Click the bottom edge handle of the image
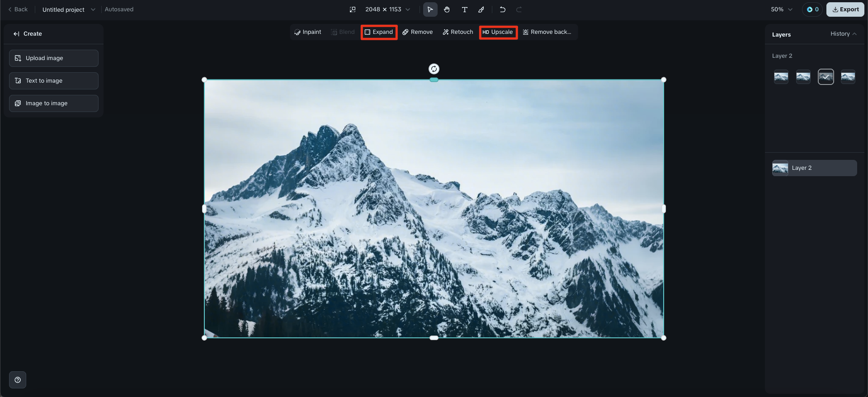868x397 pixels. coord(434,338)
